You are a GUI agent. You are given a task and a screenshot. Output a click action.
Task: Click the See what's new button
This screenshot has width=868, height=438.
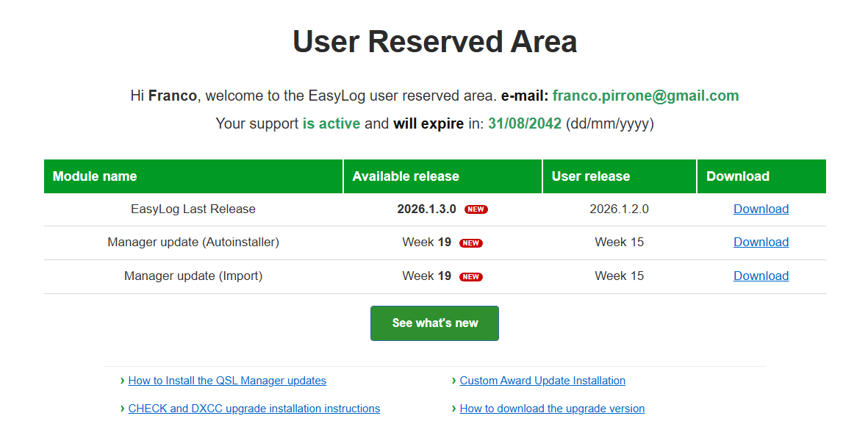click(434, 323)
